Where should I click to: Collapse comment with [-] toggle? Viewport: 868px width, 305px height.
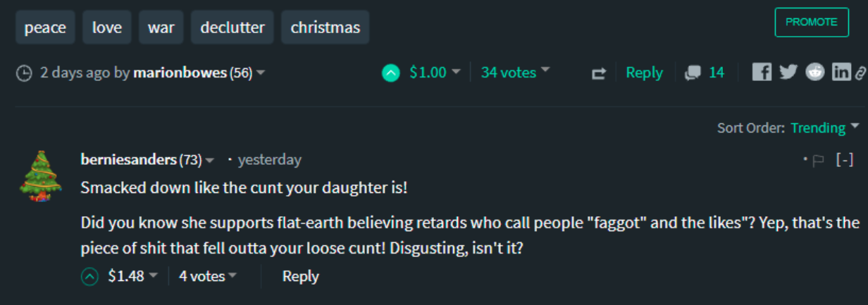[845, 160]
